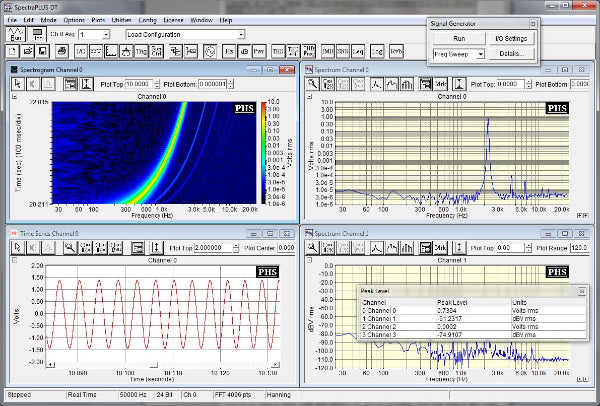
Task: Click Details button in Signal Generator
Action: click(x=512, y=54)
